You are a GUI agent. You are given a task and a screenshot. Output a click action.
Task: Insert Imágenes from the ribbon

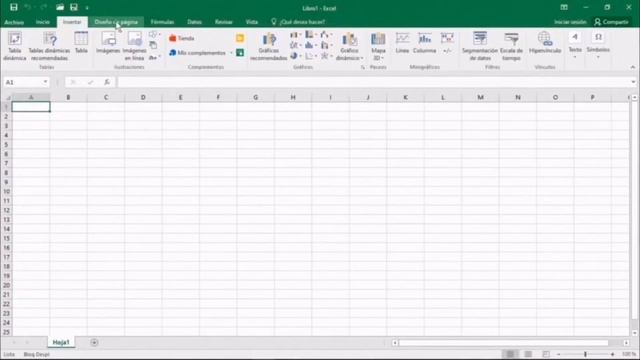pyautogui.click(x=108, y=42)
